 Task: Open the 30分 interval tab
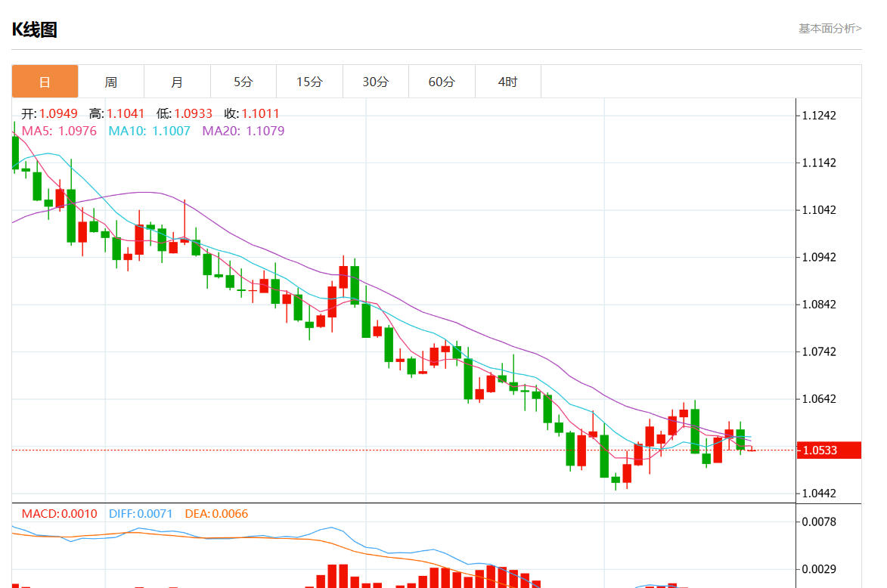click(376, 82)
